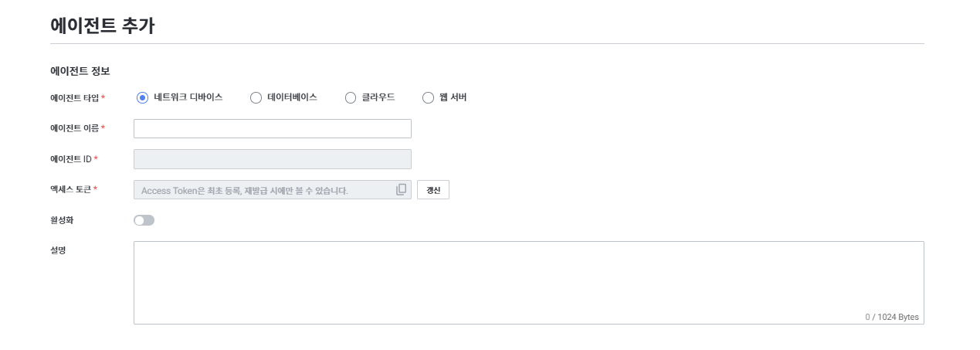Click the 엑세스 토큰 field label
This screenshot has height=350, width=980.
tap(71, 189)
